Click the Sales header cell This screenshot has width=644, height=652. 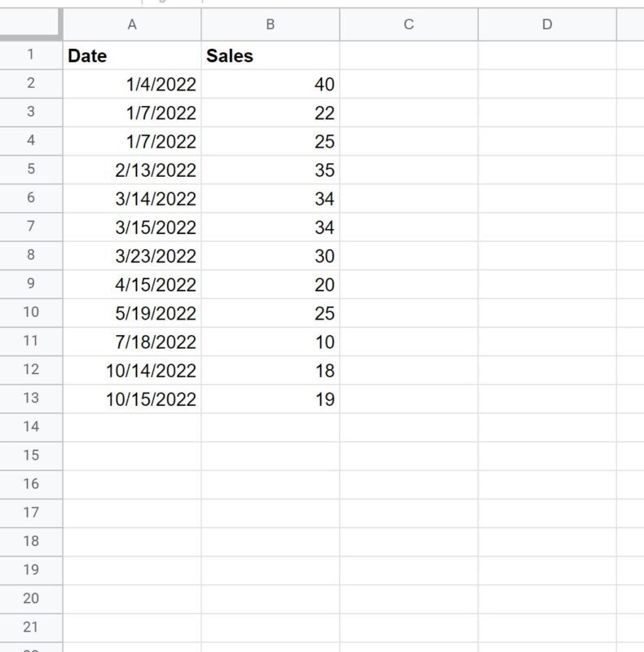pyautogui.click(x=270, y=56)
